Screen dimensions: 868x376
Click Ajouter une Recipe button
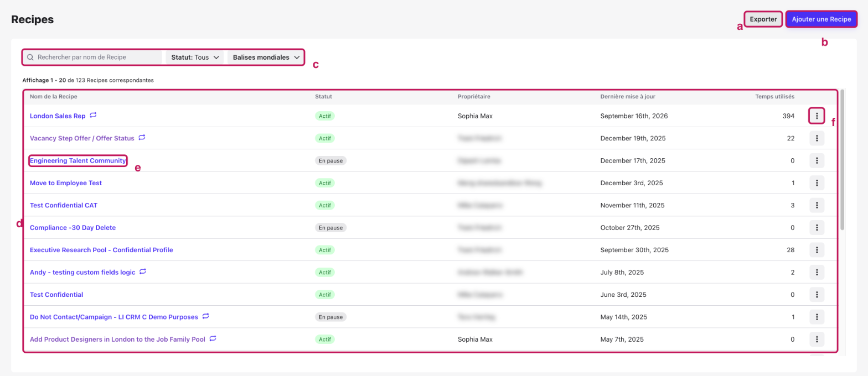pos(821,19)
